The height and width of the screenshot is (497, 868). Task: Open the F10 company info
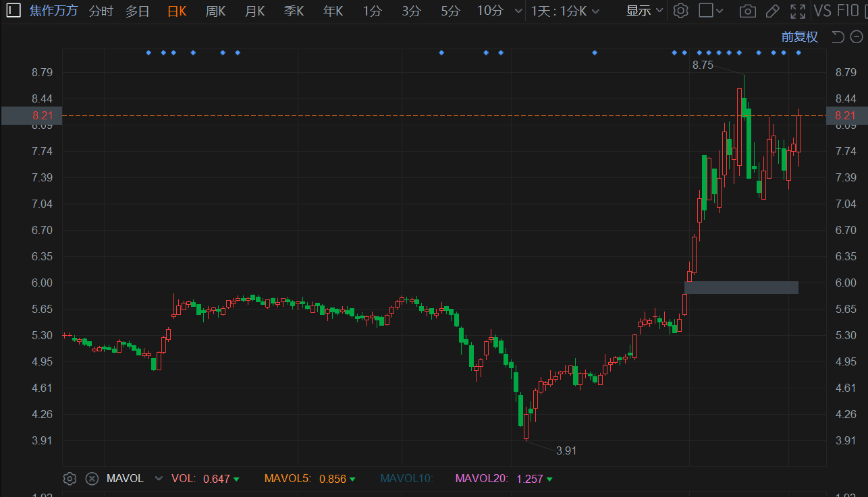[848, 11]
